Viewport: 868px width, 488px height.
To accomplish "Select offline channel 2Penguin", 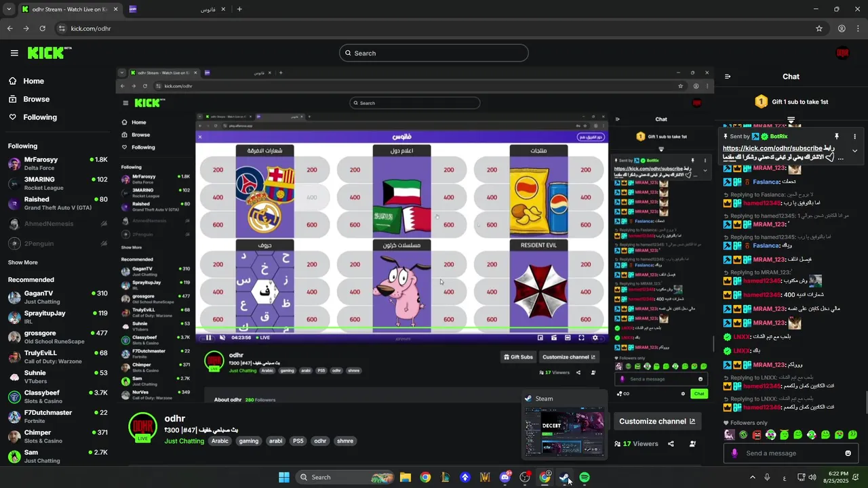I will [x=58, y=243].
